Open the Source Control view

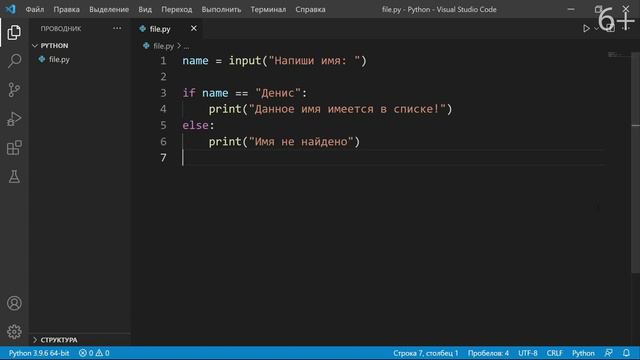(14, 90)
